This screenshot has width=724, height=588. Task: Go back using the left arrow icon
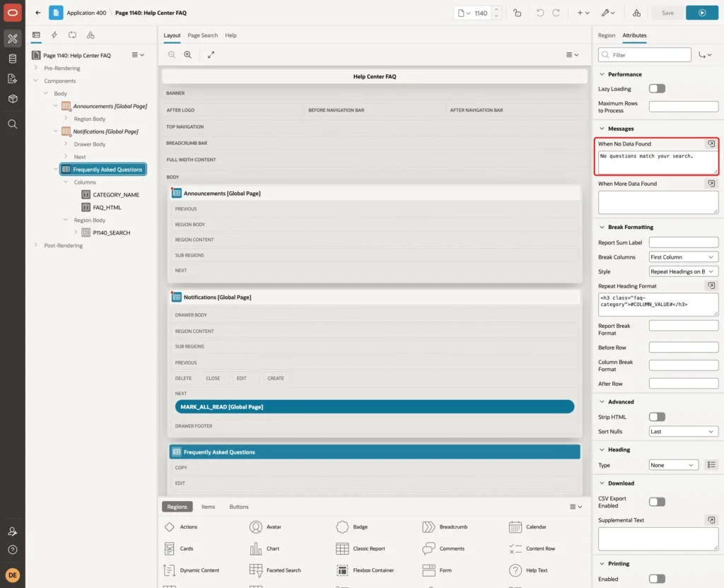point(38,13)
